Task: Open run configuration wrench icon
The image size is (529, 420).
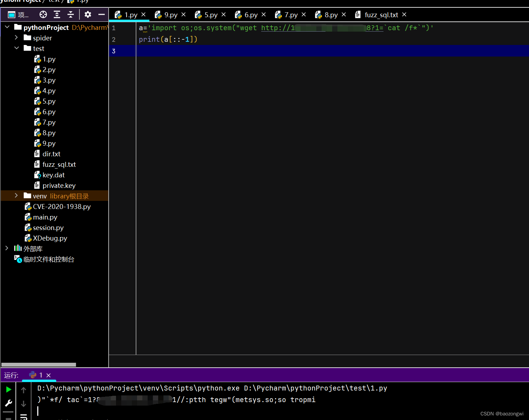Action: (x=9, y=403)
